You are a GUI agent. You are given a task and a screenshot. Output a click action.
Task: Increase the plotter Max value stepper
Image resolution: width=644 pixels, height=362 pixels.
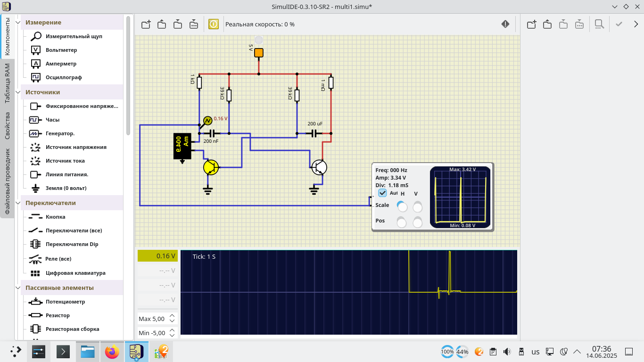(172, 316)
